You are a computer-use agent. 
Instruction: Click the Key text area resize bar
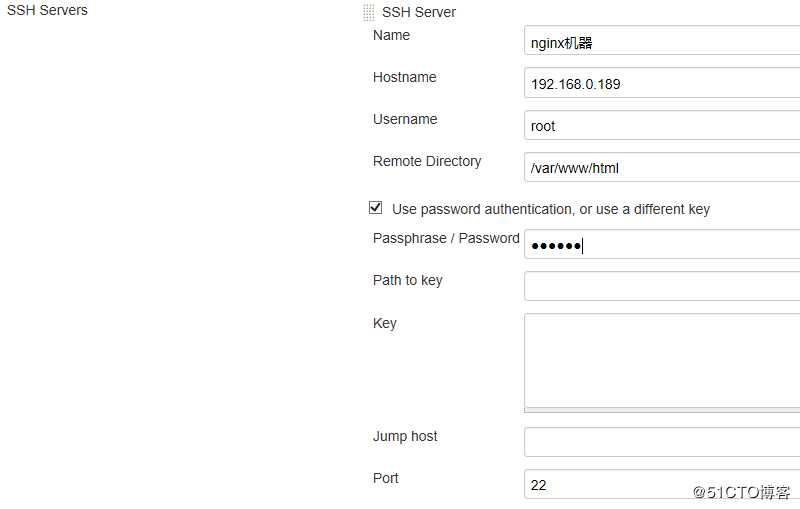click(x=662, y=410)
